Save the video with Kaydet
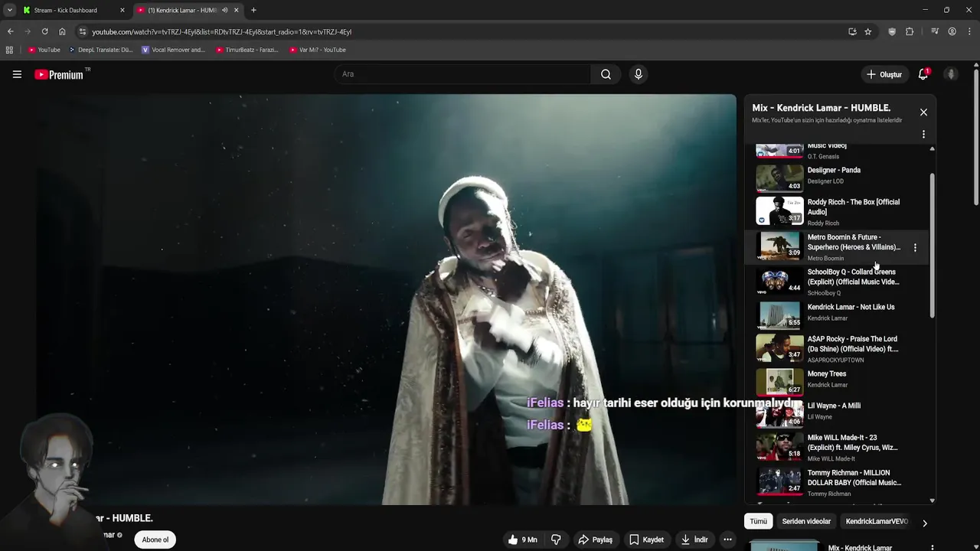The height and width of the screenshot is (551, 980). [647, 540]
